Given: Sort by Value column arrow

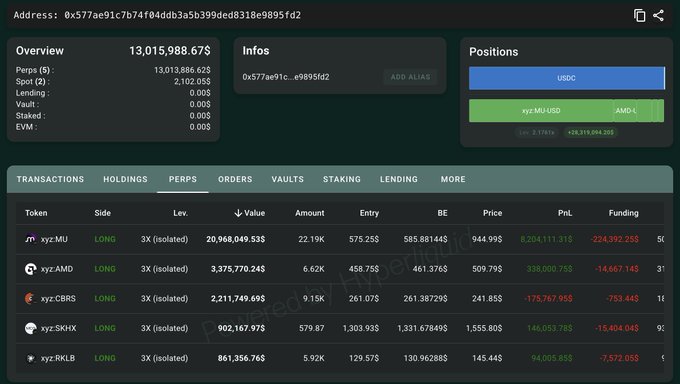Looking at the screenshot, I should coord(238,213).
